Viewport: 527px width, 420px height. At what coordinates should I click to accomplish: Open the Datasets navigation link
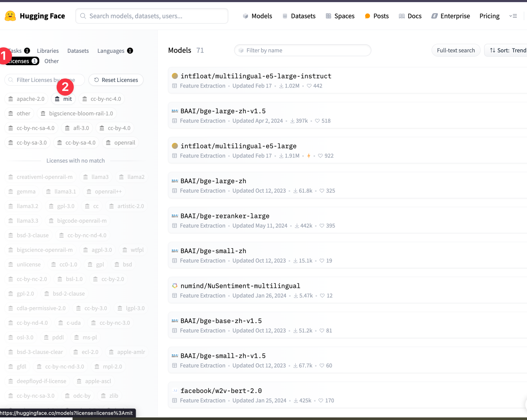[x=299, y=16]
